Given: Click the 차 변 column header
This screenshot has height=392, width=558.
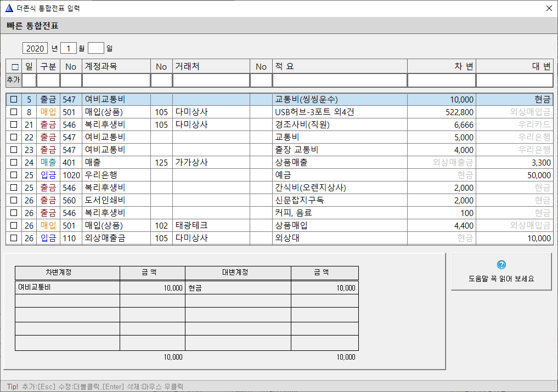Looking at the screenshot, I should (442, 66).
